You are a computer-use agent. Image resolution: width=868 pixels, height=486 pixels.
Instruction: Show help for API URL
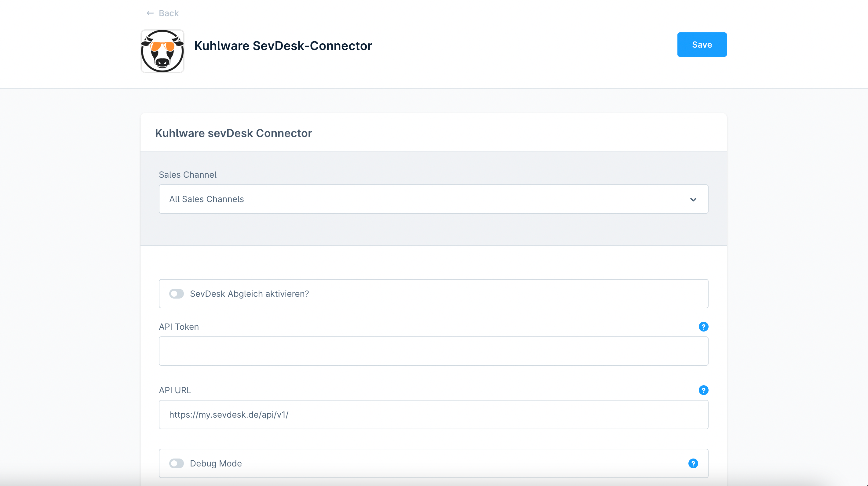pyautogui.click(x=703, y=390)
